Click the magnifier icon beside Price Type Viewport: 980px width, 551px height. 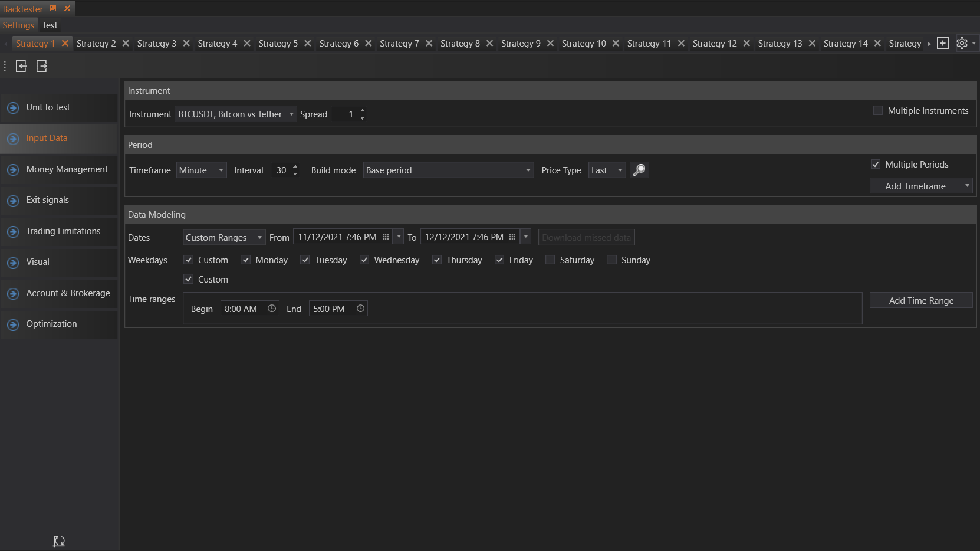[639, 170]
